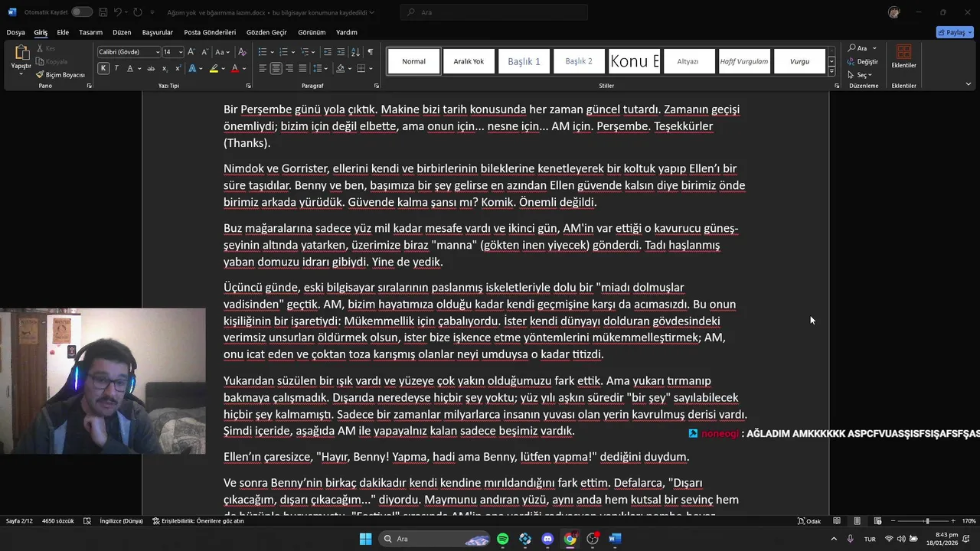The height and width of the screenshot is (551, 980).
Task: Click the sort A-Z icon
Action: (x=355, y=51)
